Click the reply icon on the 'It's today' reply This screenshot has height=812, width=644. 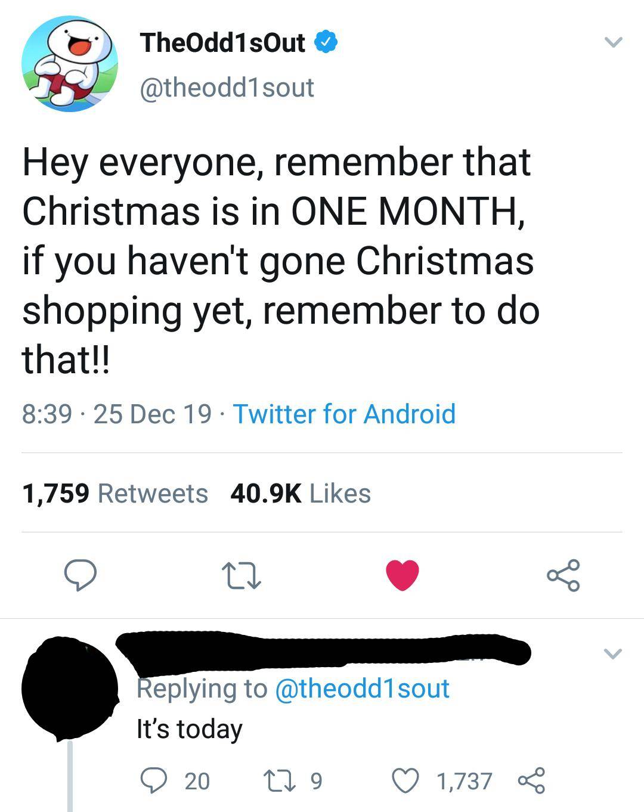(154, 778)
